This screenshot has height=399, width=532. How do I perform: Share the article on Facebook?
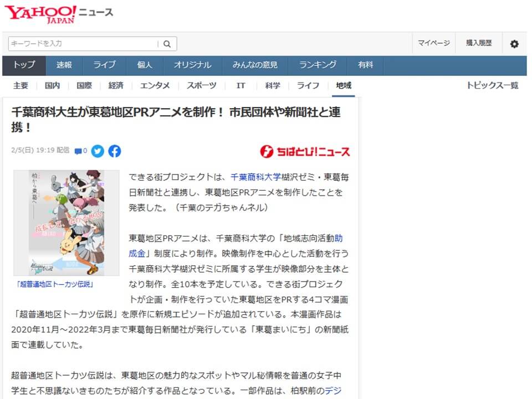point(115,151)
